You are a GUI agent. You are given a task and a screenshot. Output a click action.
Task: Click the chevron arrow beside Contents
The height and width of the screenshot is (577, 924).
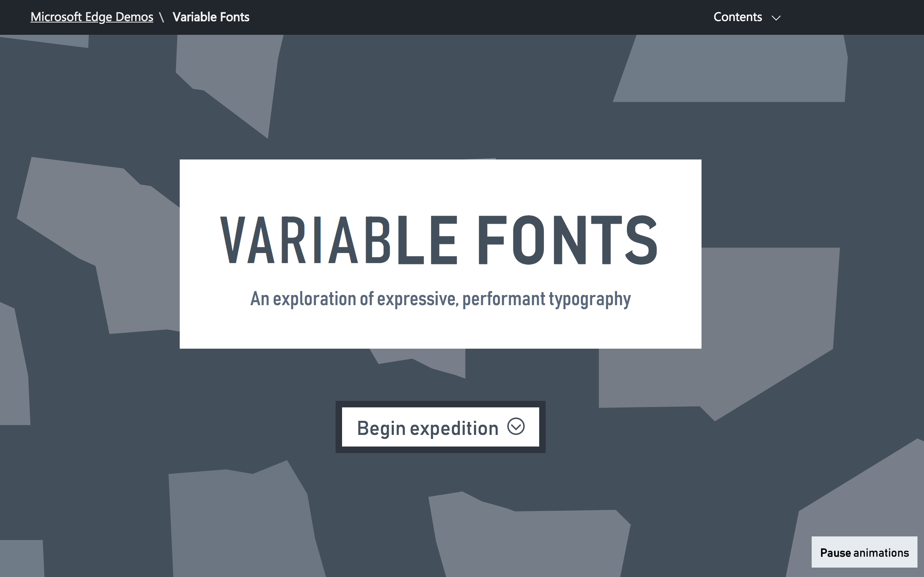[776, 18]
